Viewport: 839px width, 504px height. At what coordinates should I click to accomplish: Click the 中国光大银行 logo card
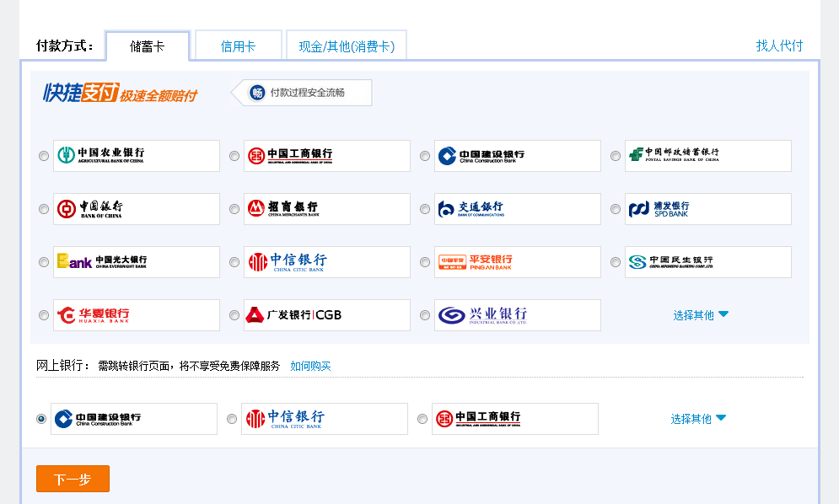pyautogui.click(x=137, y=261)
